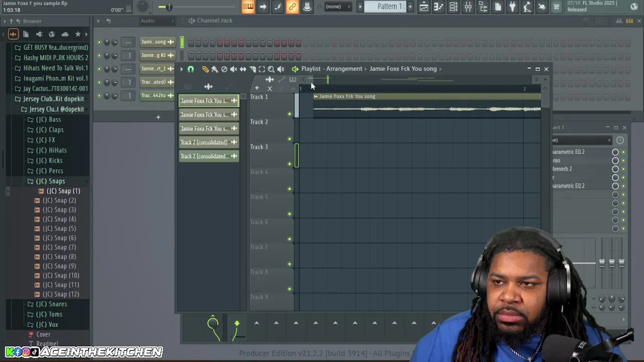Mute the Trac..442hz channel
644x362 pixels.
(99, 96)
